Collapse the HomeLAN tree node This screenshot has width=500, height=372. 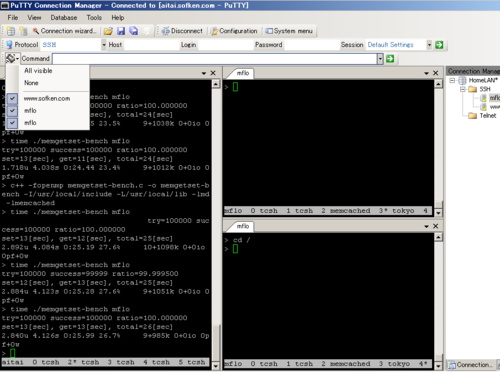(452, 80)
